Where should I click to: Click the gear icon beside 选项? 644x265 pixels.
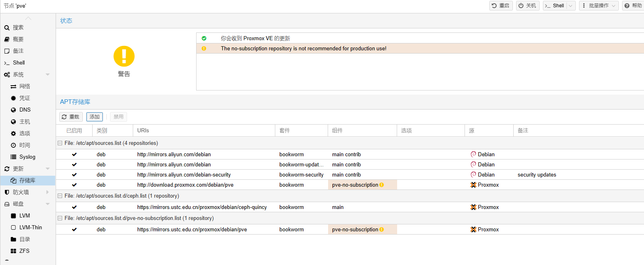(13, 134)
